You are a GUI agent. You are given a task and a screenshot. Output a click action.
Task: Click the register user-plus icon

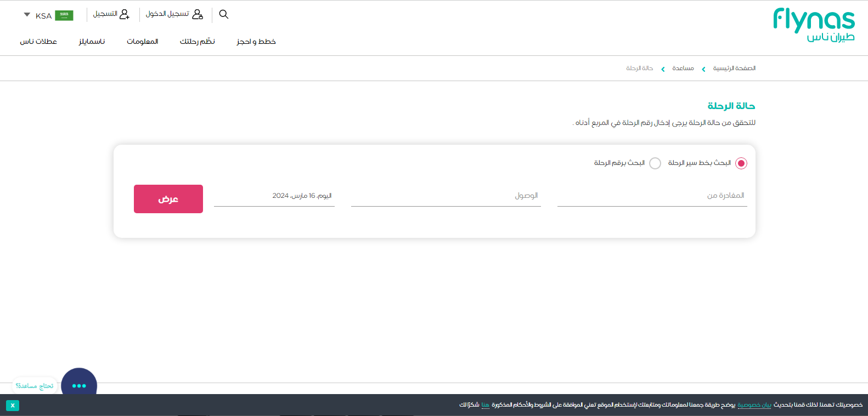tap(125, 14)
